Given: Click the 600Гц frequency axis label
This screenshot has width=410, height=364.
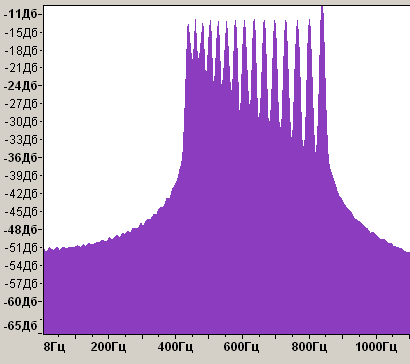Looking at the screenshot, I should [241, 347].
